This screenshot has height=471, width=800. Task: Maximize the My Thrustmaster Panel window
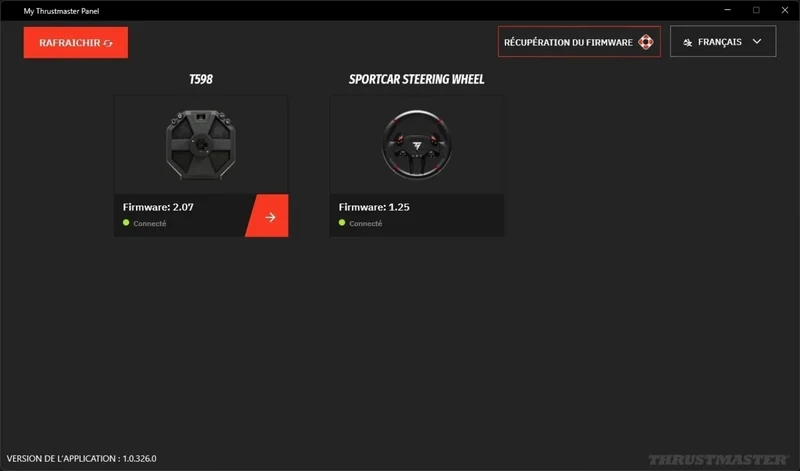click(x=756, y=10)
